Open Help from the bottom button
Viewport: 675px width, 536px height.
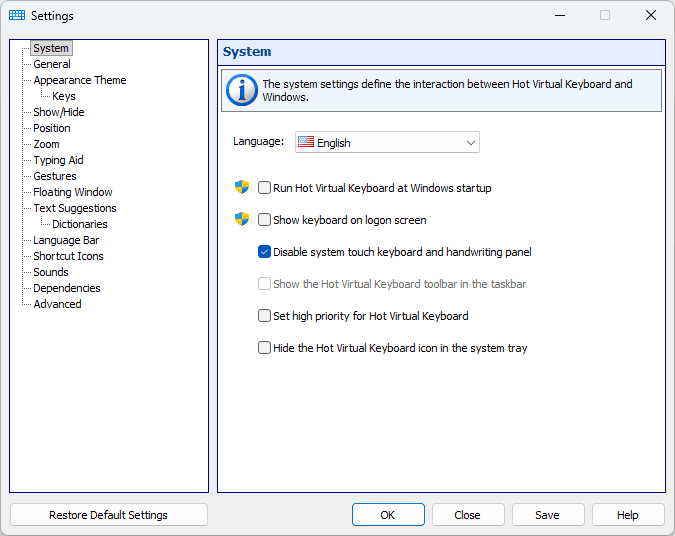[628, 514]
